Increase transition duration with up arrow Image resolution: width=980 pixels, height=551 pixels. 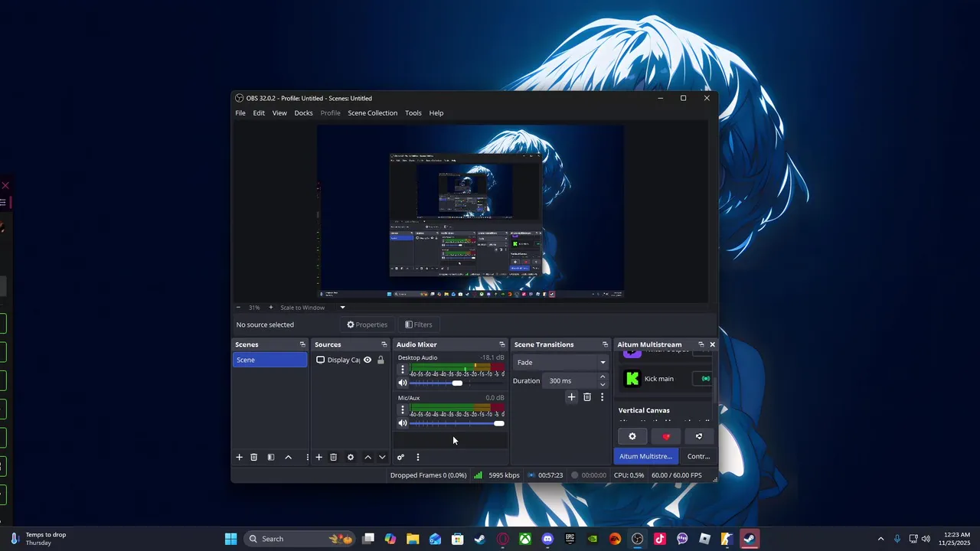(x=603, y=377)
